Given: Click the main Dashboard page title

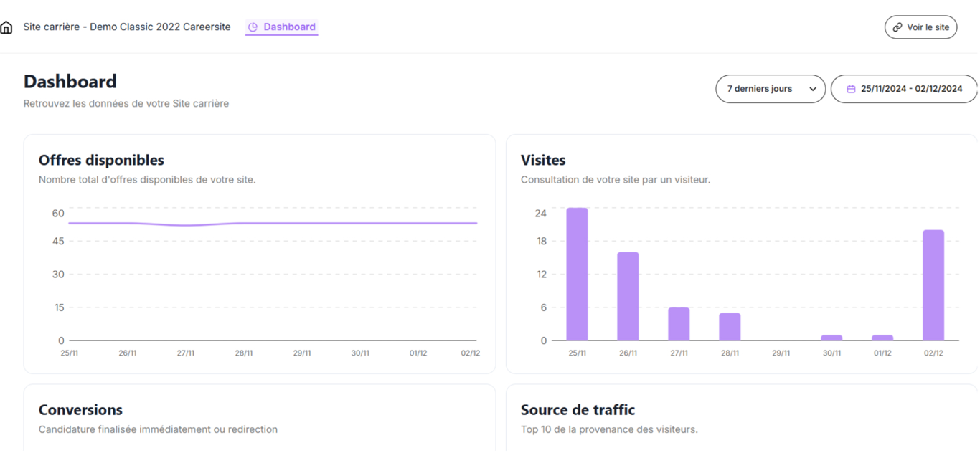Looking at the screenshot, I should pos(70,82).
